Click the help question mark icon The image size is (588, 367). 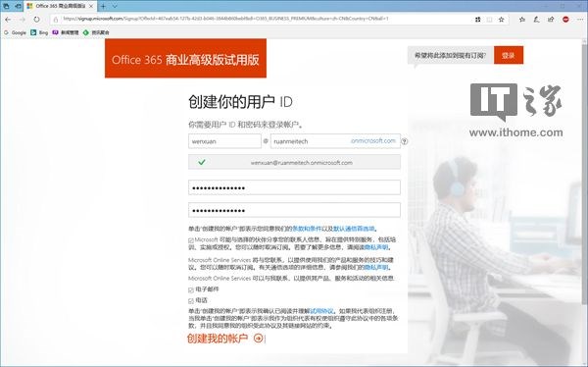(404, 141)
